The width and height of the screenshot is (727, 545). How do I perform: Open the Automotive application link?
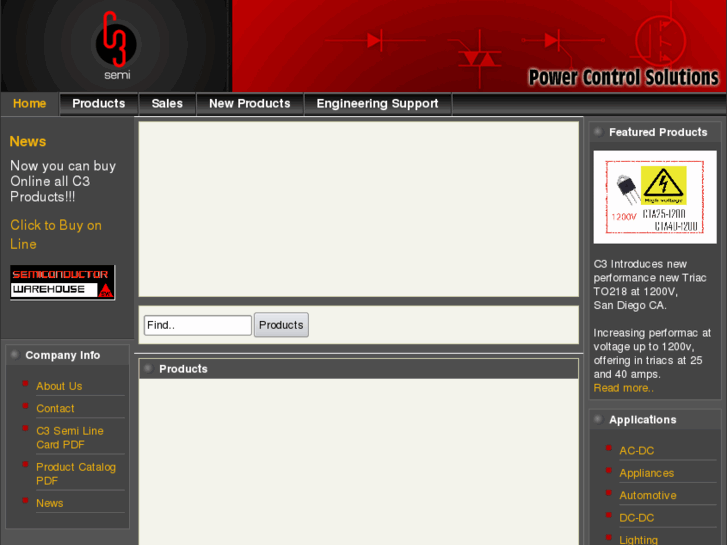[x=648, y=495]
